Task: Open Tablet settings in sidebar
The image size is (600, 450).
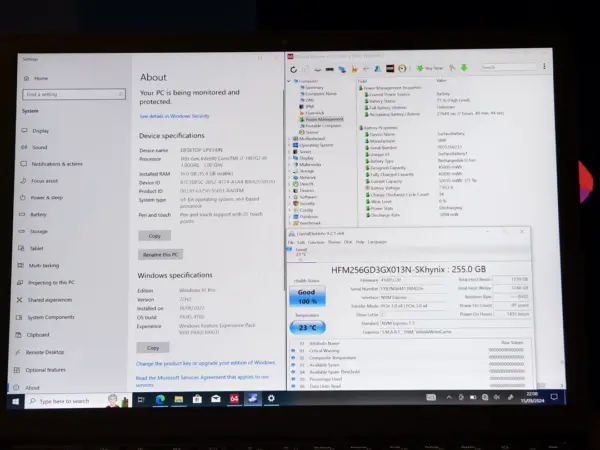Action: (x=31, y=248)
